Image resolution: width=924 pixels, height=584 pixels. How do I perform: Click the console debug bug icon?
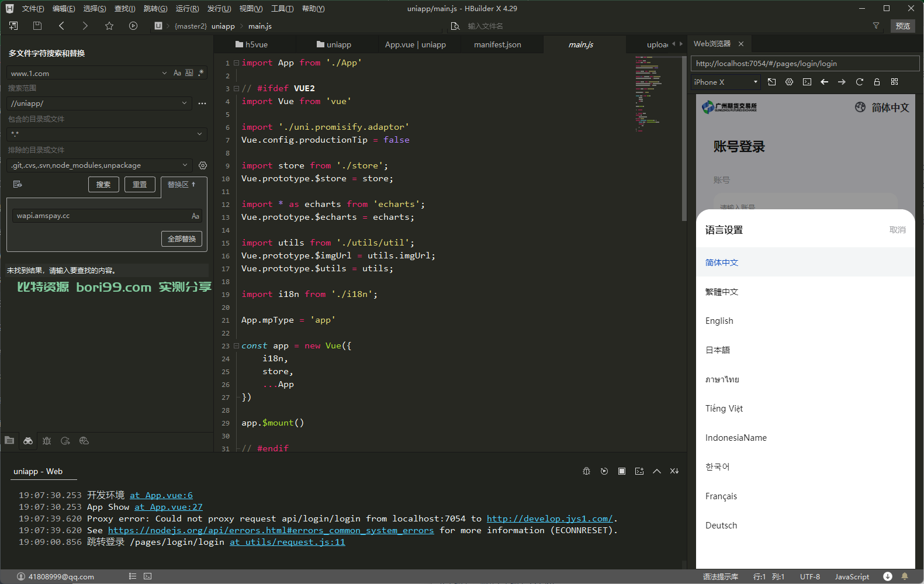(x=587, y=471)
